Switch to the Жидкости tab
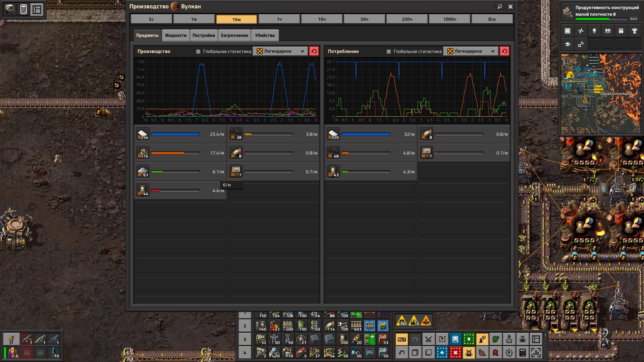The image size is (644, 362). click(x=175, y=35)
